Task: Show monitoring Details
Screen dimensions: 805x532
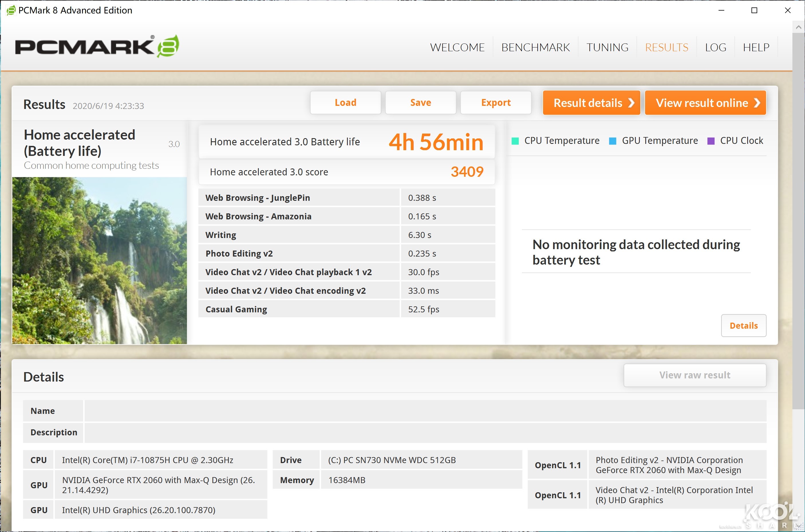Action: [x=743, y=325]
